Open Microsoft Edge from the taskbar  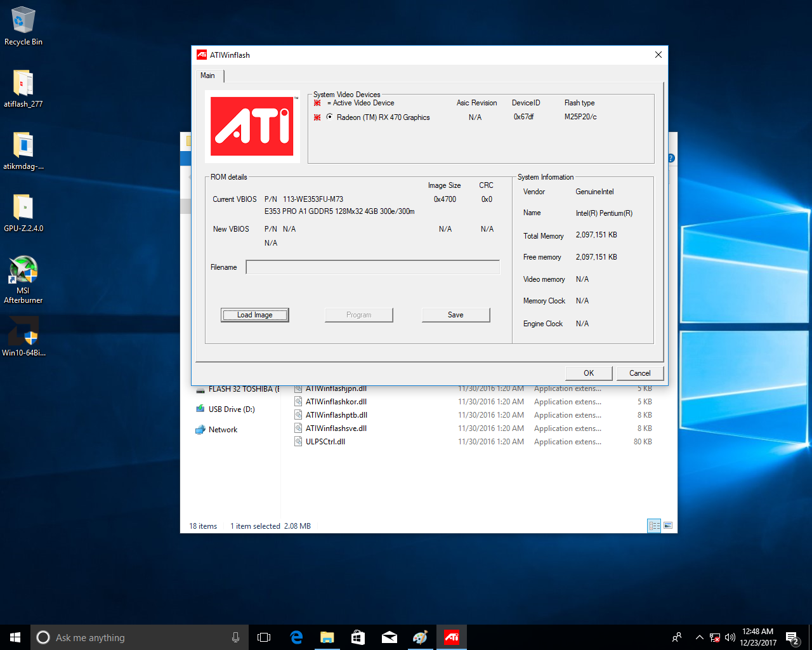[x=296, y=637]
